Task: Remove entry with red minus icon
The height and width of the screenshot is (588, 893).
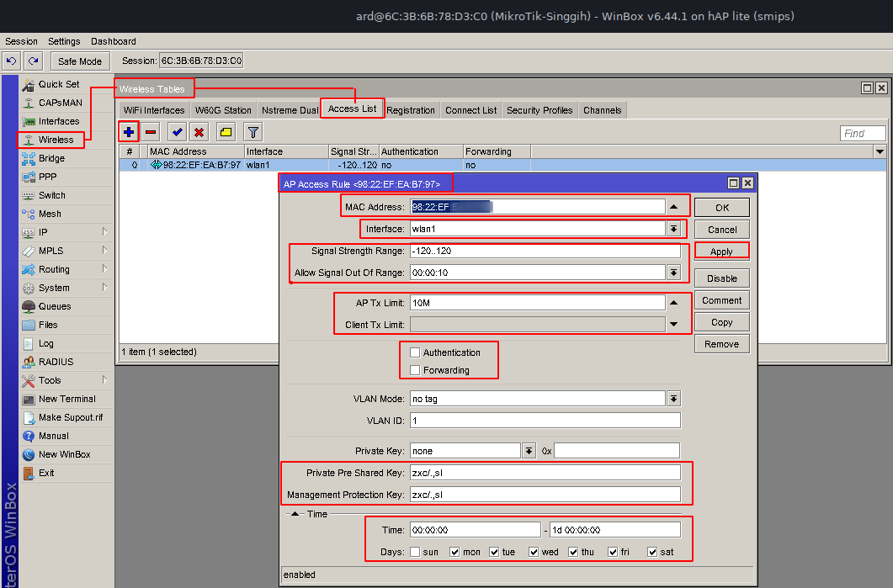Action: coord(151,132)
